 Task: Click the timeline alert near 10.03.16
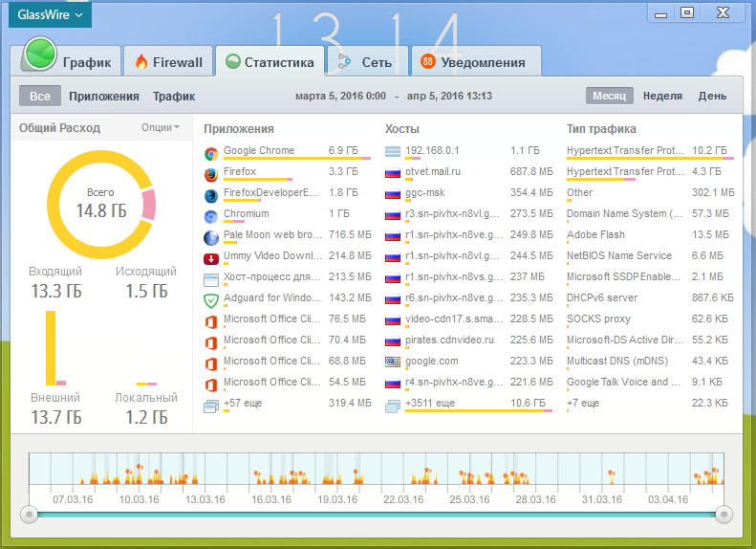point(140,467)
